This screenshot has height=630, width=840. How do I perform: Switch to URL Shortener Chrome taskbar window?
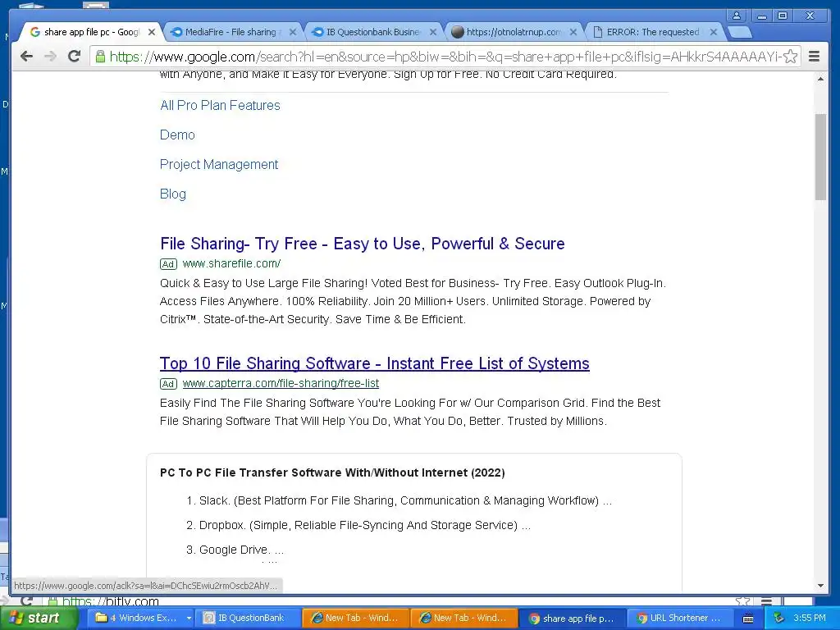[x=680, y=618]
